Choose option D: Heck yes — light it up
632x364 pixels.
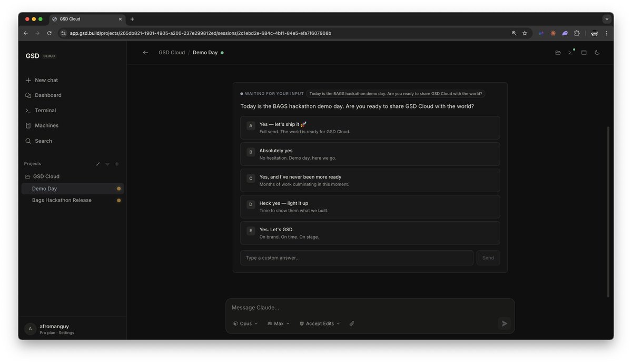pos(370,207)
